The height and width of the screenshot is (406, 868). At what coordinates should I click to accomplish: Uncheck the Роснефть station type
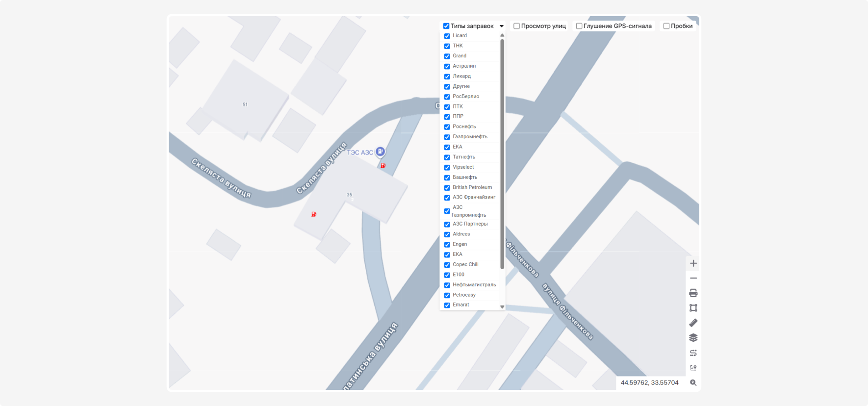click(x=447, y=127)
